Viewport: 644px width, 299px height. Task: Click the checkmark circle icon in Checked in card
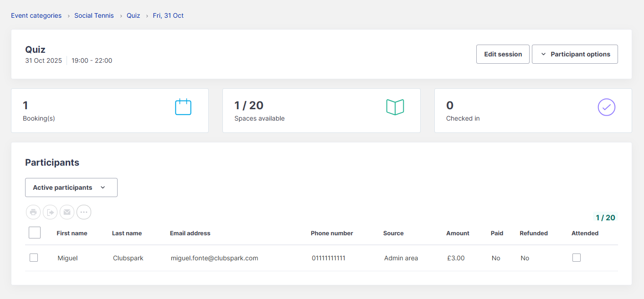click(606, 107)
